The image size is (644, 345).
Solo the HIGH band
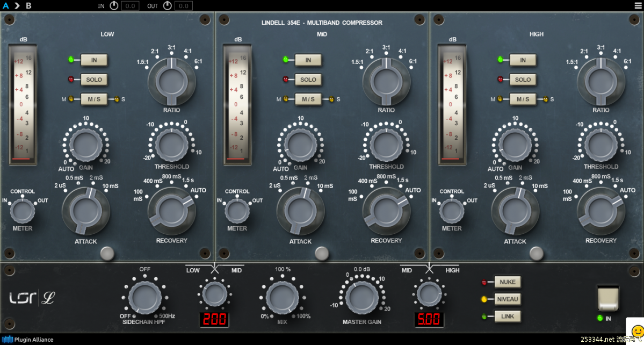(x=523, y=80)
